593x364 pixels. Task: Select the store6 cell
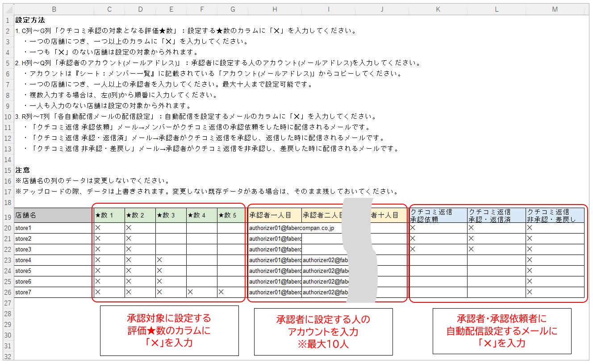54,282
